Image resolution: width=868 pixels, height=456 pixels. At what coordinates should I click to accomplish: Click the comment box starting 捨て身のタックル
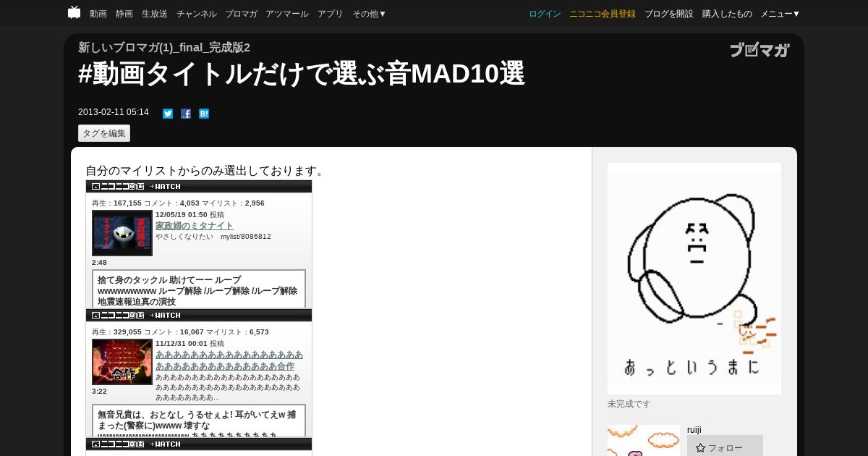[x=199, y=289]
